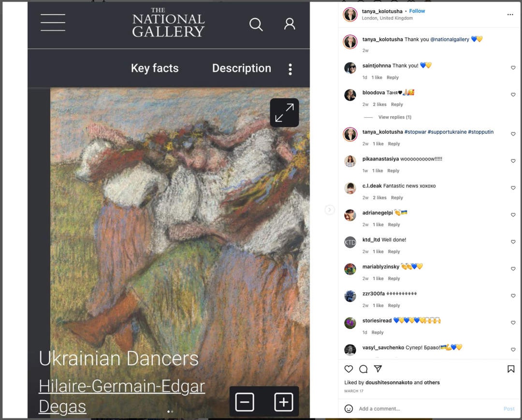Screen dimensions: 522x420
Task: Expand the painting to fullscreen view
Action: 284,113
